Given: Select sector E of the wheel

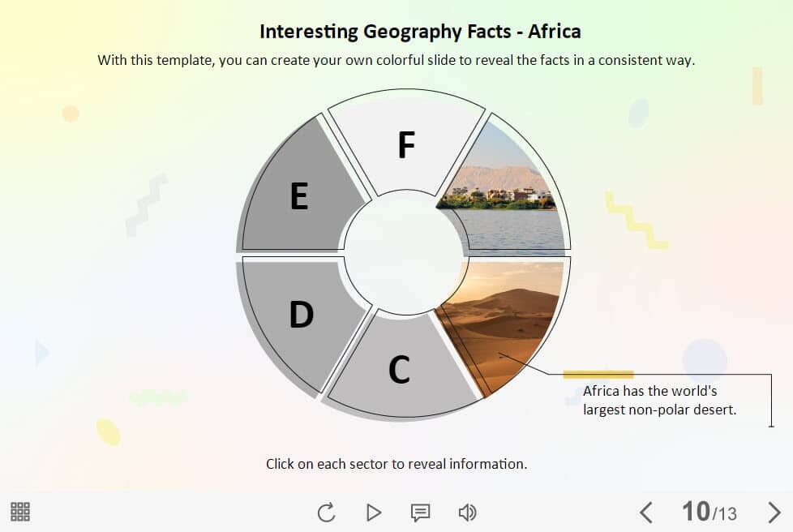Looking at the screenshot, I should 299,196.
